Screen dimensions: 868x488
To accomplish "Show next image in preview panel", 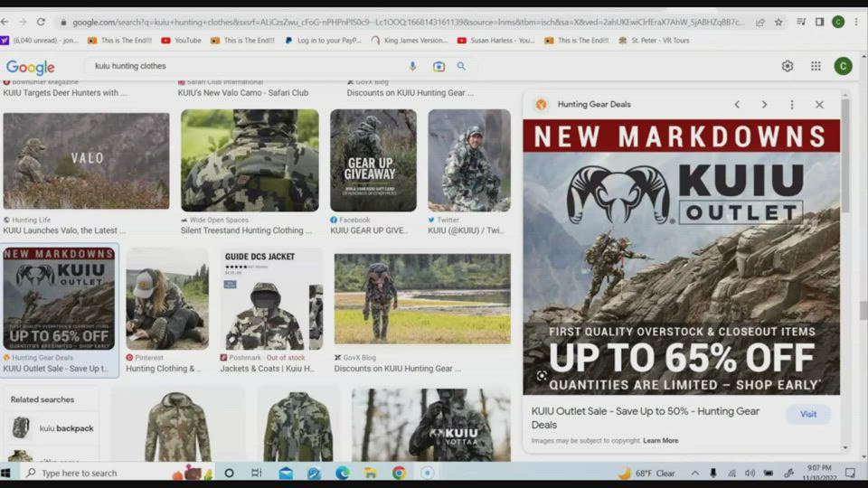I will pos(764,105).
